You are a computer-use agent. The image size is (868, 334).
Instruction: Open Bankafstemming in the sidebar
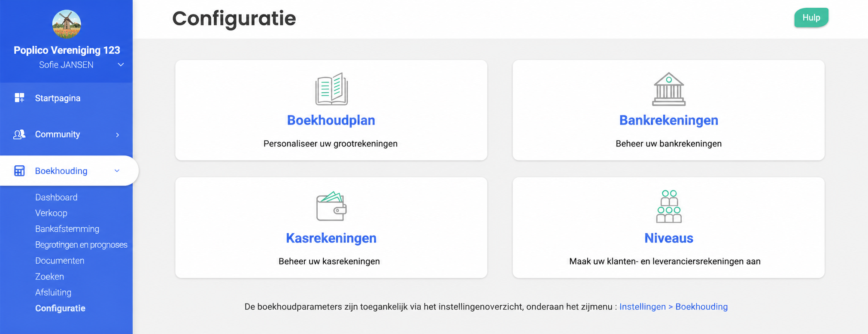67,229
